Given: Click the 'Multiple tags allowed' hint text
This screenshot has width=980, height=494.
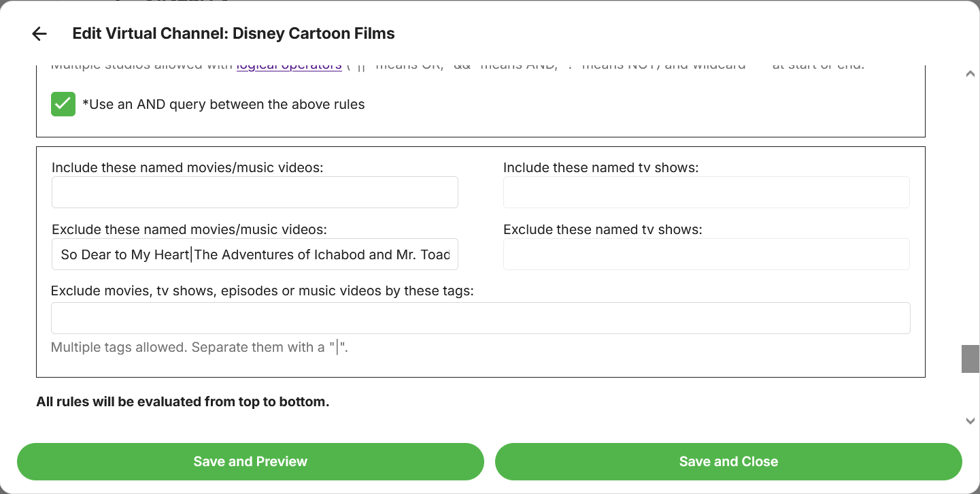Looking at the screenshot, I should [x=199, y=348].
